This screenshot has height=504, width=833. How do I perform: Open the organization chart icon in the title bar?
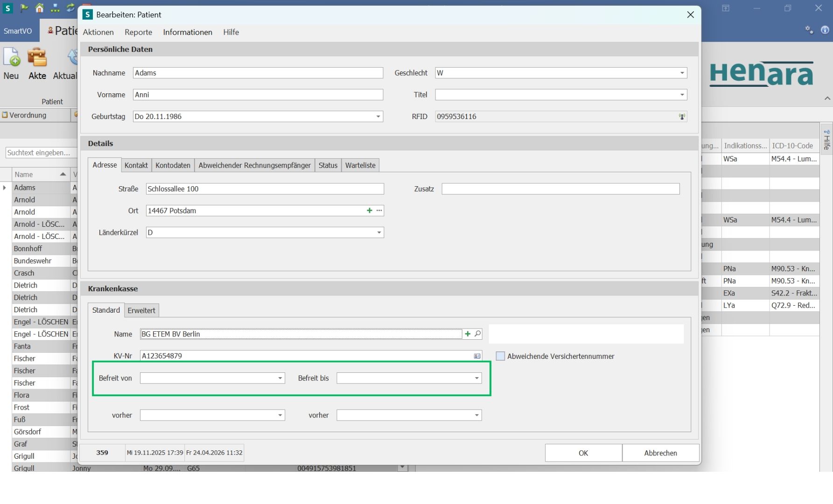click(x=55, y=8)
